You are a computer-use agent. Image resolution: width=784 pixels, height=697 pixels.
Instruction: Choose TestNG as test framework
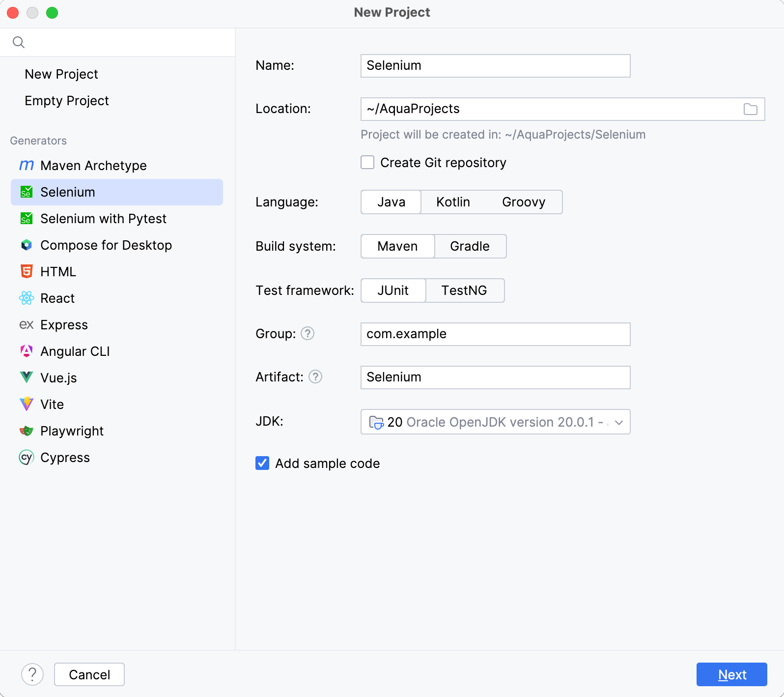464,290
